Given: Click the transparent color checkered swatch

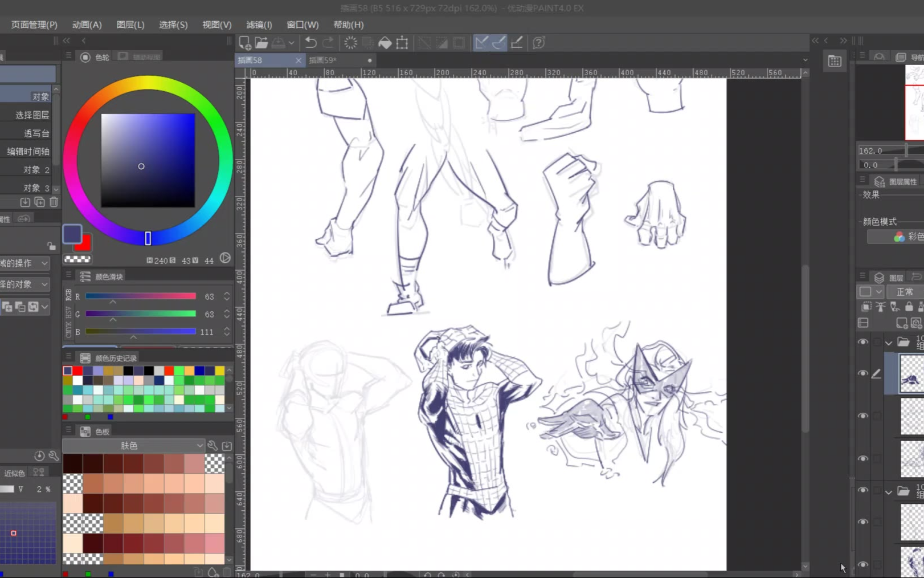Looking at the screenshot, I should click(x=77, y=259).
